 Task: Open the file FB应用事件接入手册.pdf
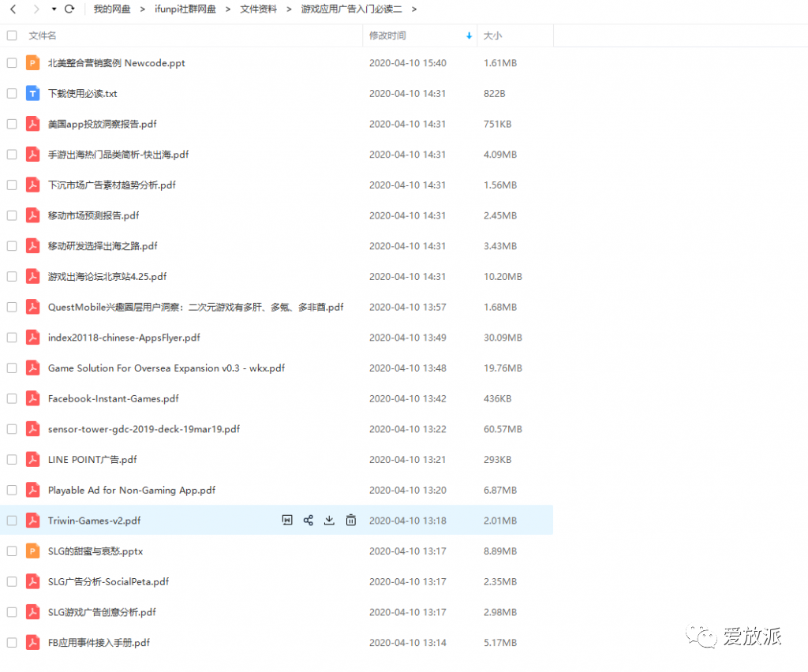[99, 643]
